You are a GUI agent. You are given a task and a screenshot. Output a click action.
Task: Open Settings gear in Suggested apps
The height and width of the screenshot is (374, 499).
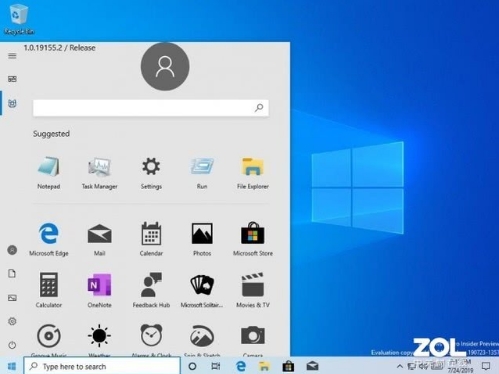(151, 173)
